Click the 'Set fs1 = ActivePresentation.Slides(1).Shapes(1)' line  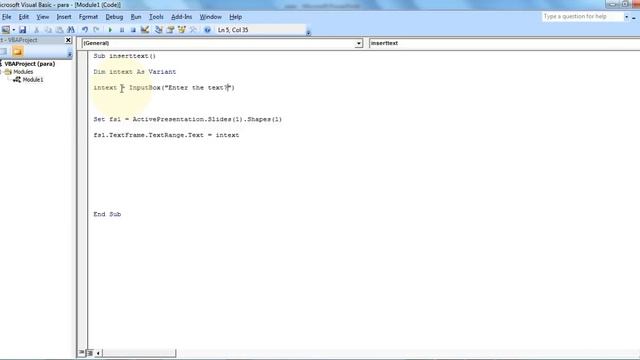188,120
